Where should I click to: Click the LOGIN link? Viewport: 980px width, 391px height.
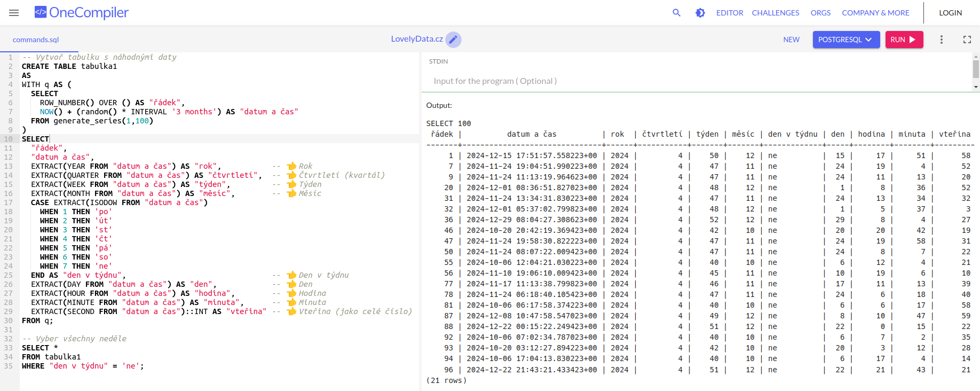[x=951, y=13]
